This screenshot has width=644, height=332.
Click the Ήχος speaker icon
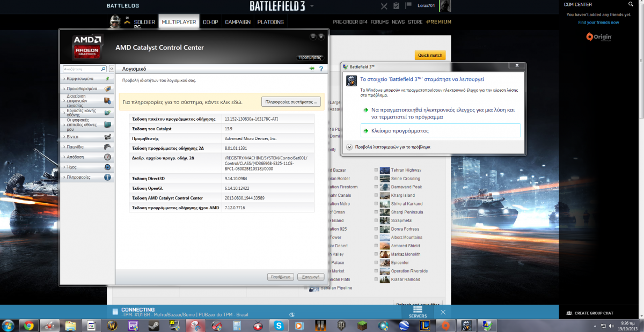(x=107, y=167)
